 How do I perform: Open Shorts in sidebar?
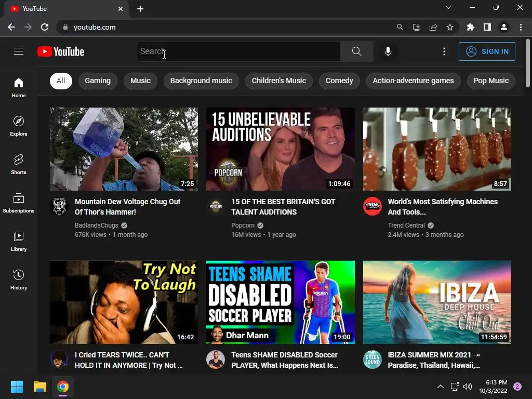point(19,165)
